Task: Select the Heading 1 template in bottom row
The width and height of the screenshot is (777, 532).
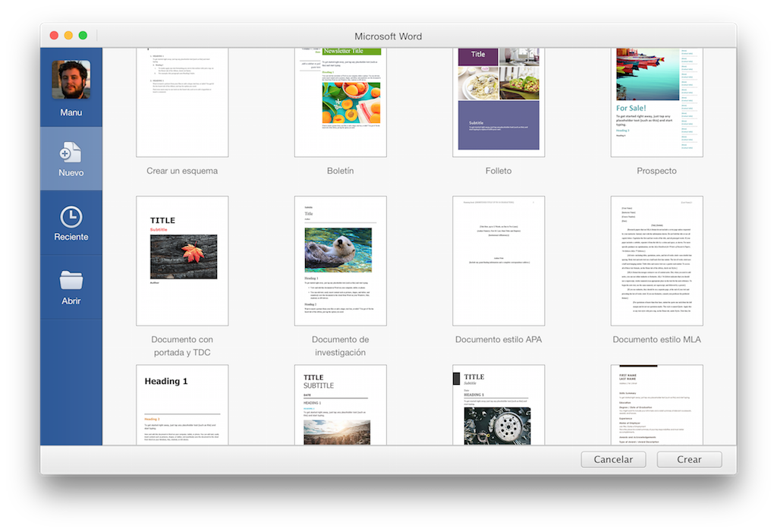Action: pos(182,405)
